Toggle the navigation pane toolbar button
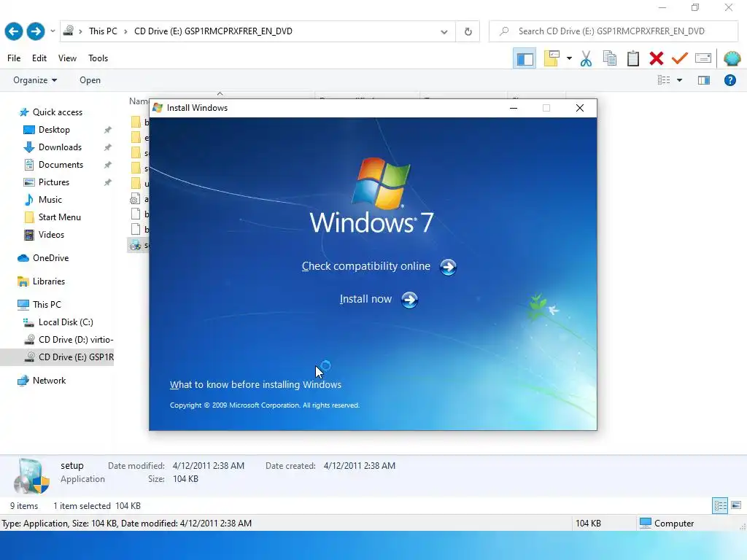 pyautogui.click(x=525, y=58)
